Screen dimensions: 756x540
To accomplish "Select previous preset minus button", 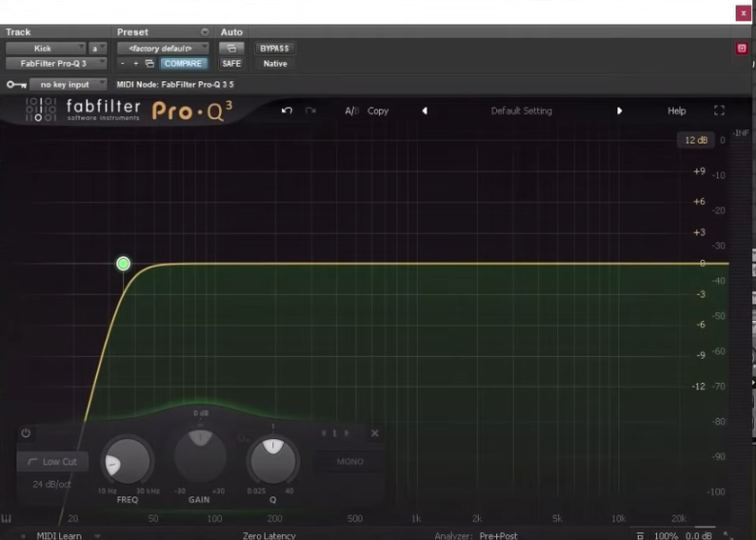I will pos(122,64).
